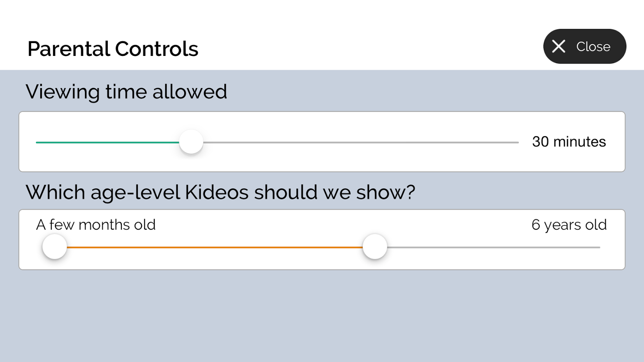
Task: Click the far left start of viewing time track
Action: point(37,142)
